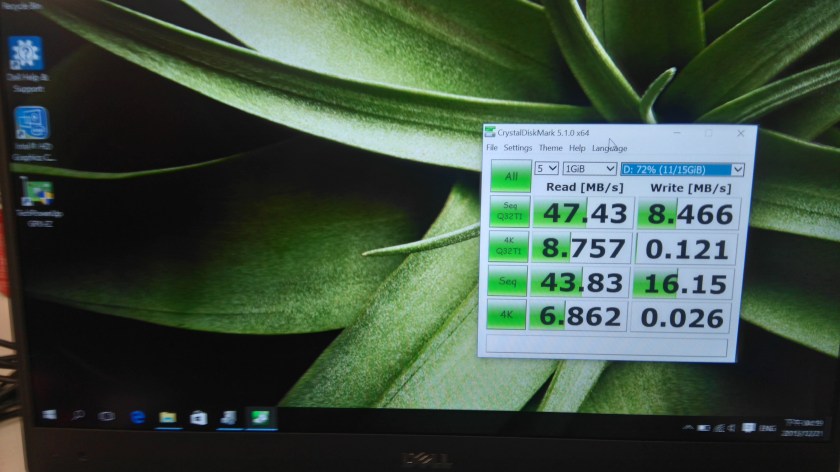Viewport: 840px width, 472px height.
Task: Expand the D: 72% drive selector
Action: 683,170
